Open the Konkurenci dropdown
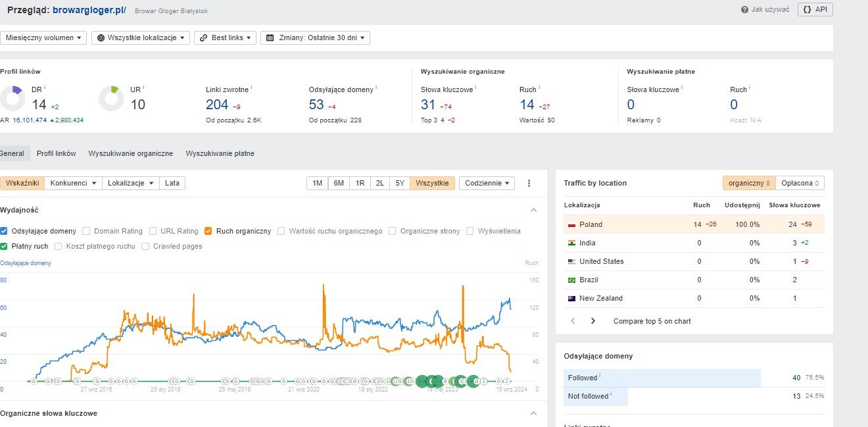868x427 pixels. point(74,184)
